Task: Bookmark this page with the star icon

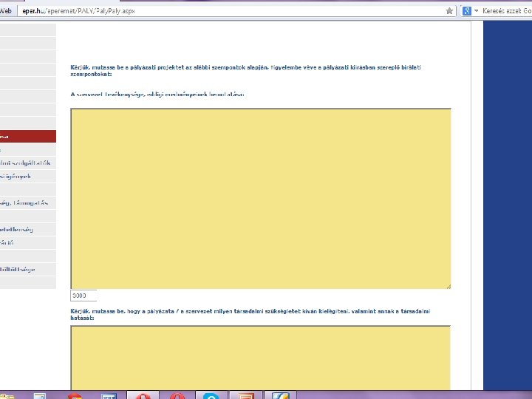Action: (449, 11)
